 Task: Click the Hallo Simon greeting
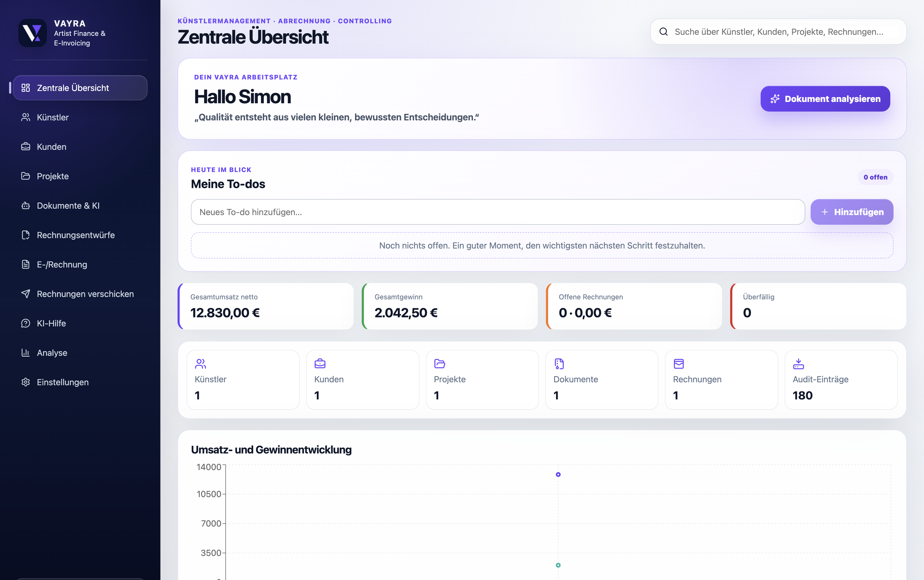[x=242, y=97]
